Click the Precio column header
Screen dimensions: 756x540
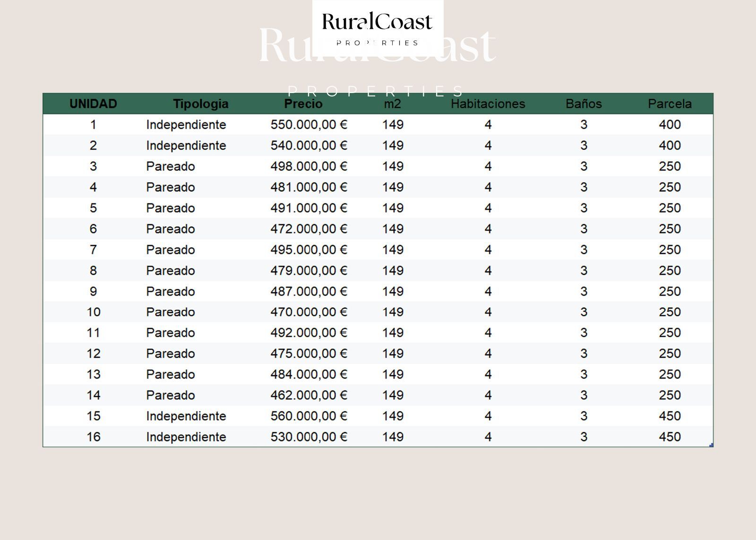pos(303,104)
